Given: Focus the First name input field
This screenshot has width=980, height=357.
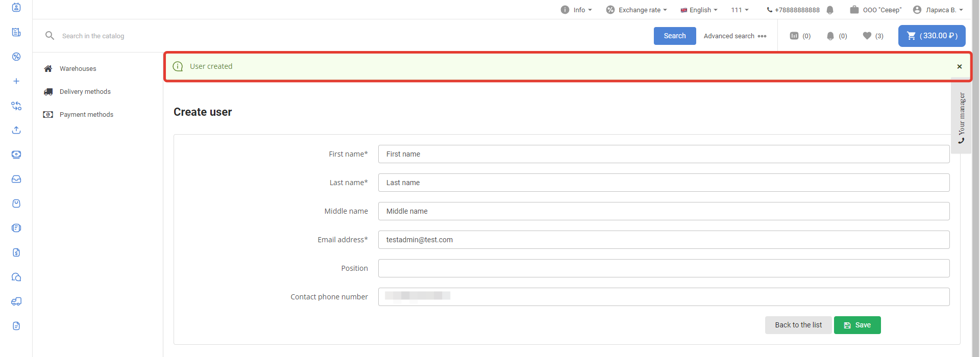Looking at the screenshot, I should click(x=664, y=154).
